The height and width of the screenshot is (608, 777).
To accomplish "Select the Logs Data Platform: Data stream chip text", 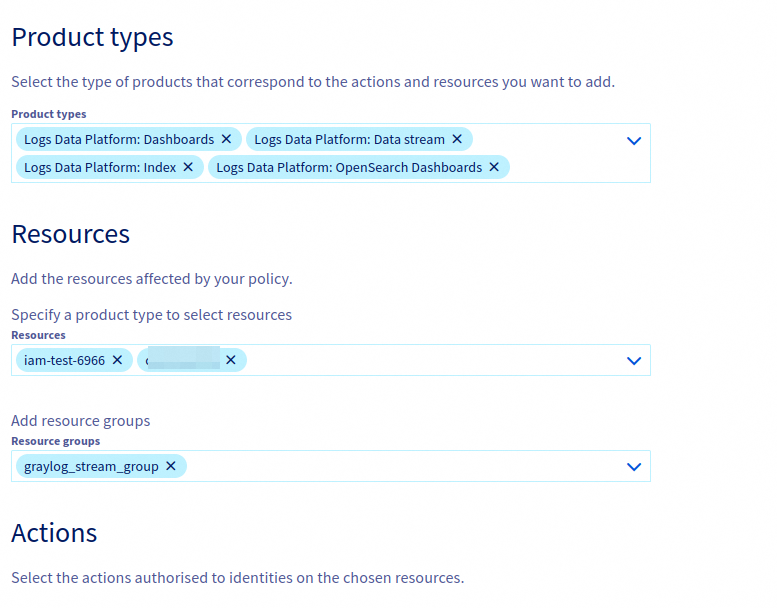I will tap(349, 140).
